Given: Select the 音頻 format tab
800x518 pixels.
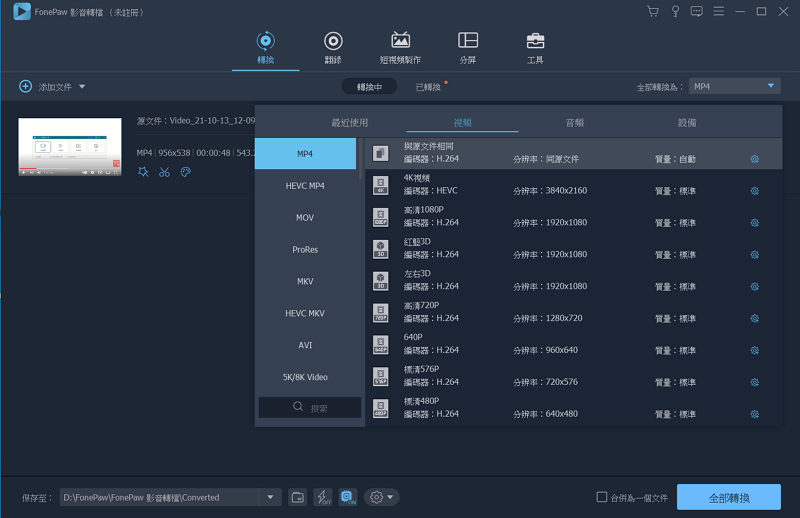Looking at the screenshot, I should point(575,122).
